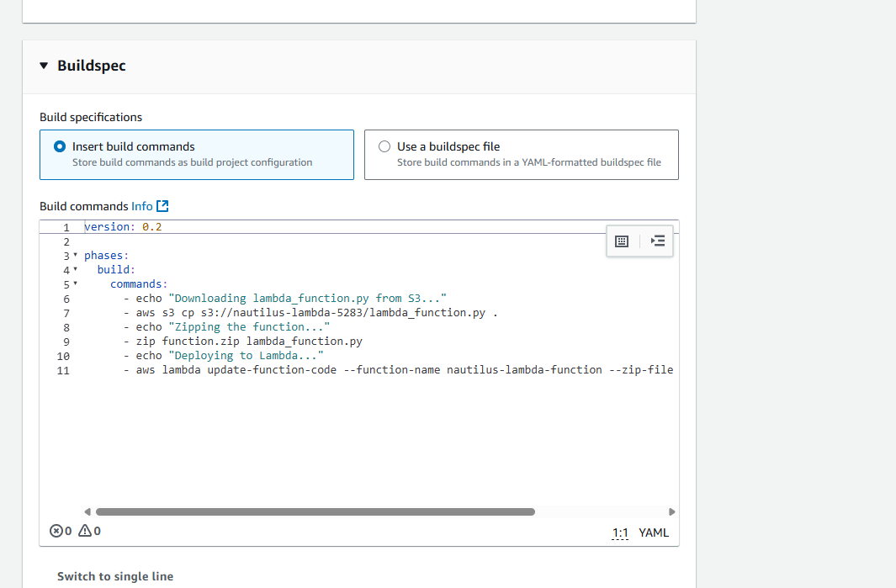Click line number 11 in the gutter

point(64,370)
